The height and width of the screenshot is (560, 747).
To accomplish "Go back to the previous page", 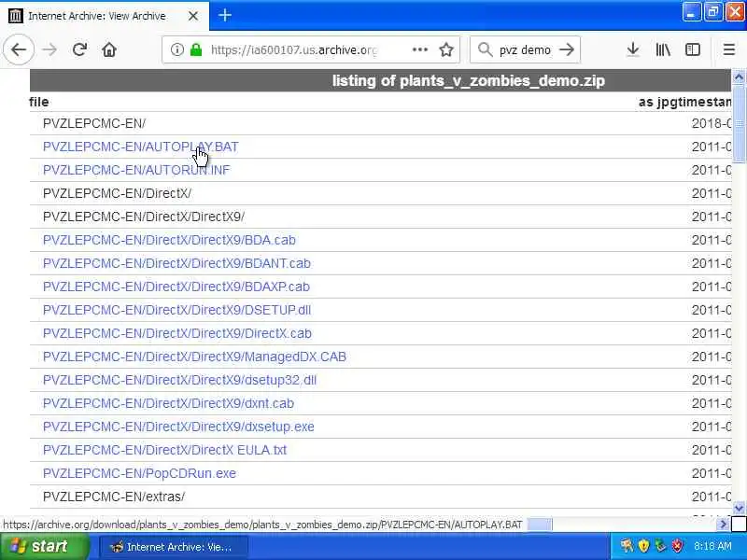I will point(19,49).
